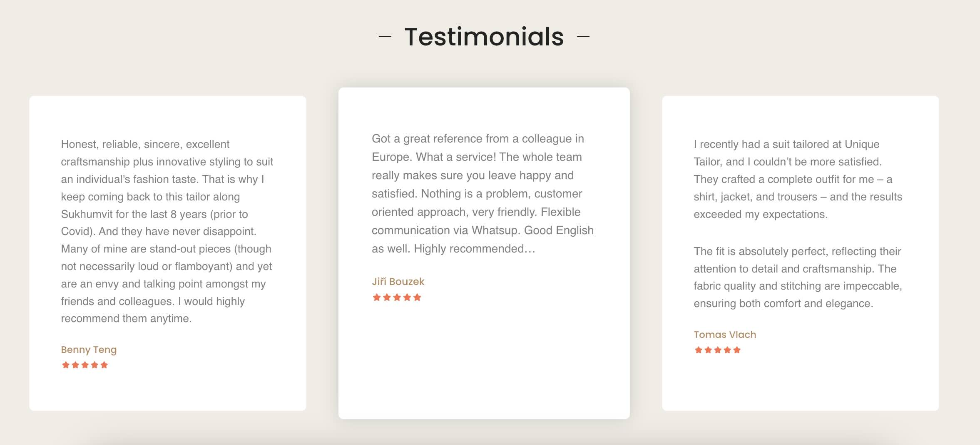The image size is (980, 445).
Task: Click the dash left of Testimonials heading
Action: [385, 37]
